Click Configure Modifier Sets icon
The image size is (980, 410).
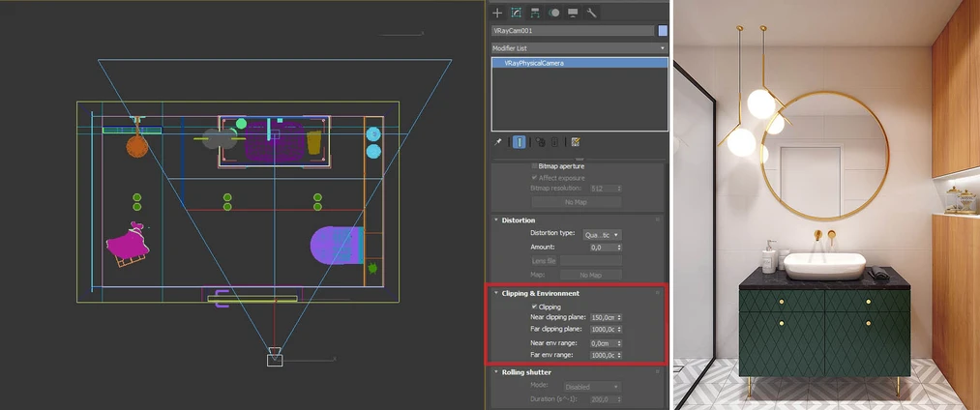pyautogui.click(x=576, y=142)
